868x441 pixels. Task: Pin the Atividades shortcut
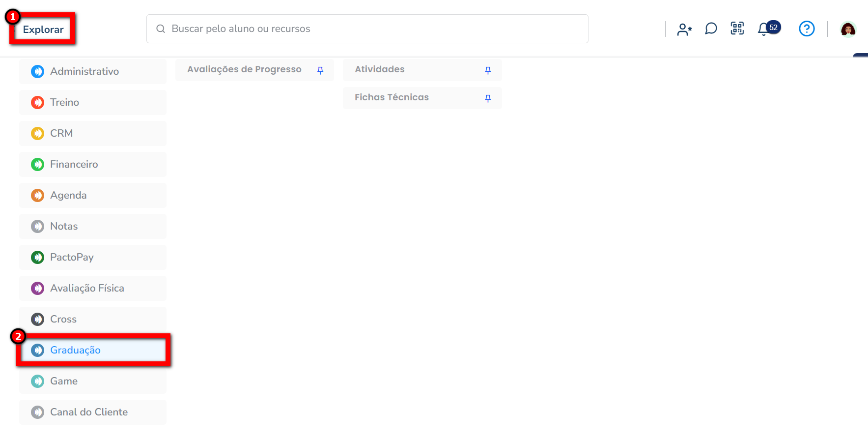tap(488, 70)
